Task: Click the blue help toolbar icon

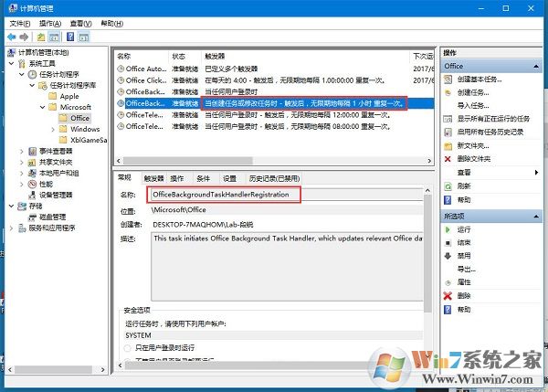Action: (70, 37)
